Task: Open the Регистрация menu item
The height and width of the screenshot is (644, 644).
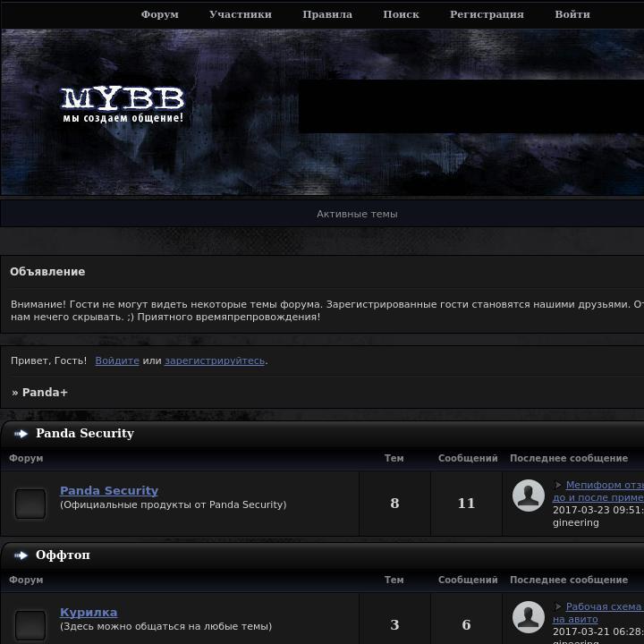Action: coord(487,14)
